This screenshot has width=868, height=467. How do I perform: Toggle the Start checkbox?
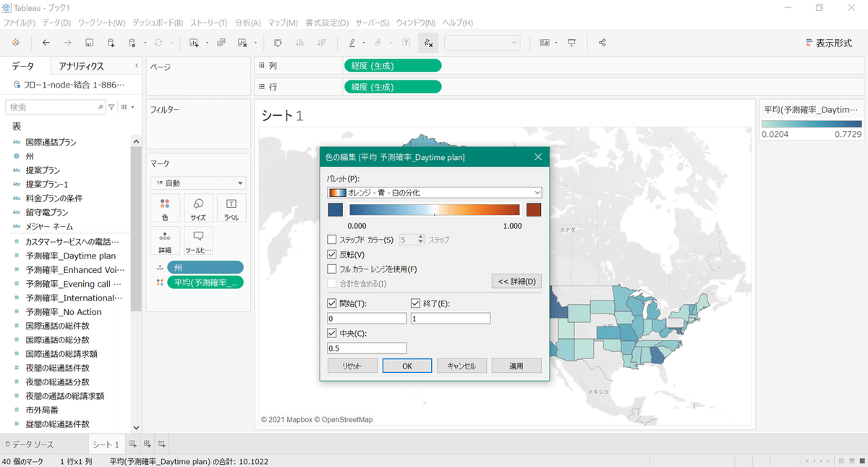click(x=332, y=303)
